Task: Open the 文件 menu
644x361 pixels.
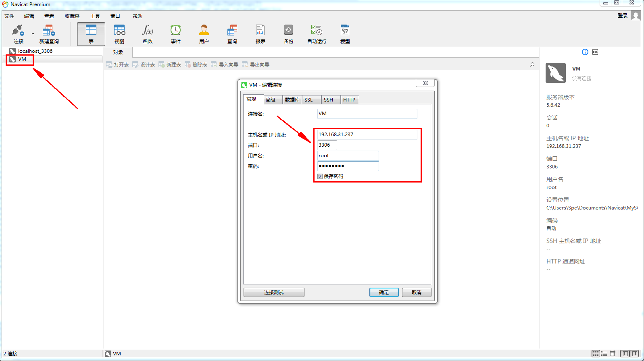Action: pyautogui.click(x=9, y=16)
